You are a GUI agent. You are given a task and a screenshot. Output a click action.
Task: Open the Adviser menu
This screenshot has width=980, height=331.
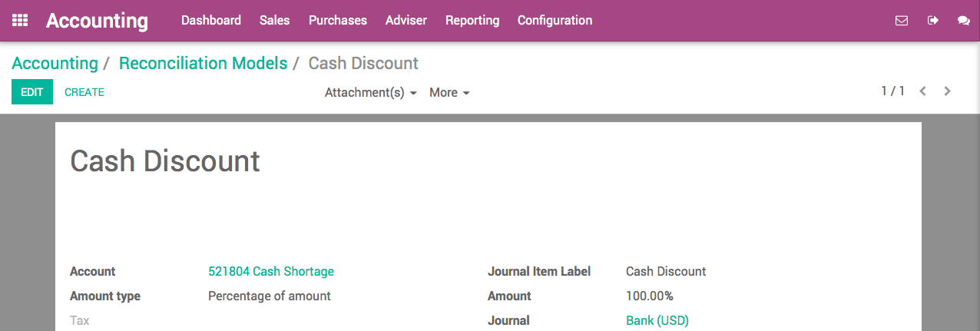pyautogui.click(x=406, y=21)
